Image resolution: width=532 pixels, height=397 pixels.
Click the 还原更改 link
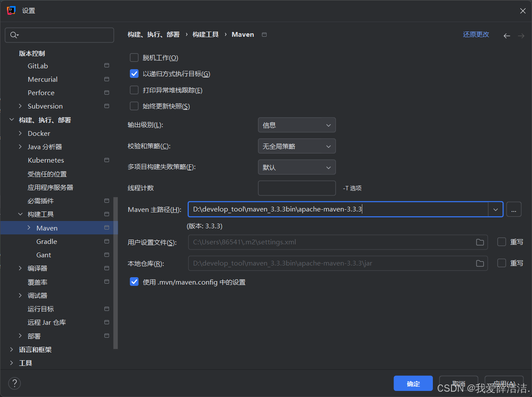(x=475, y=34)
